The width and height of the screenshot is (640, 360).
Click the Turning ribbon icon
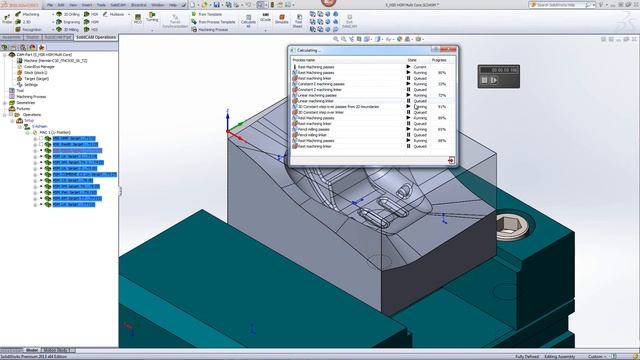[x=152, y=17]
